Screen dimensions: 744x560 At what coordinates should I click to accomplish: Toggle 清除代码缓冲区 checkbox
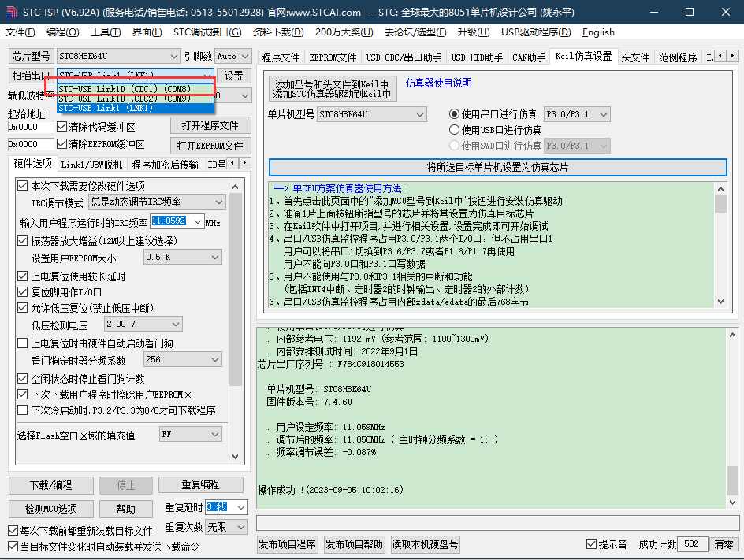61,127
